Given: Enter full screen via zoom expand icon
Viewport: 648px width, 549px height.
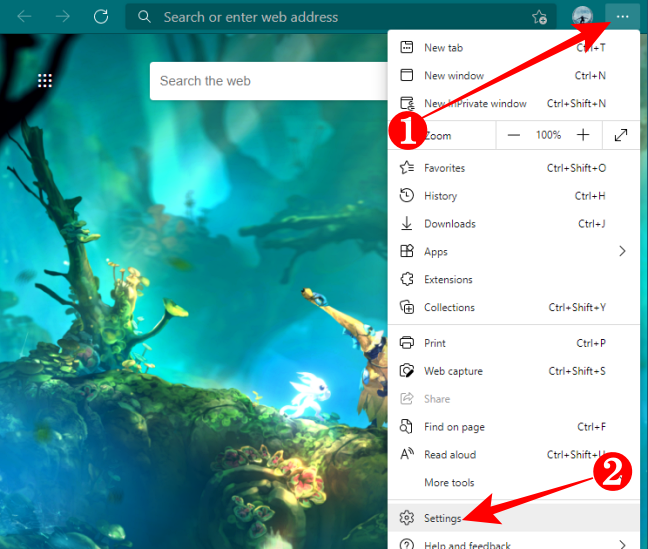Looking at the screenshot, I should point(621,135).
